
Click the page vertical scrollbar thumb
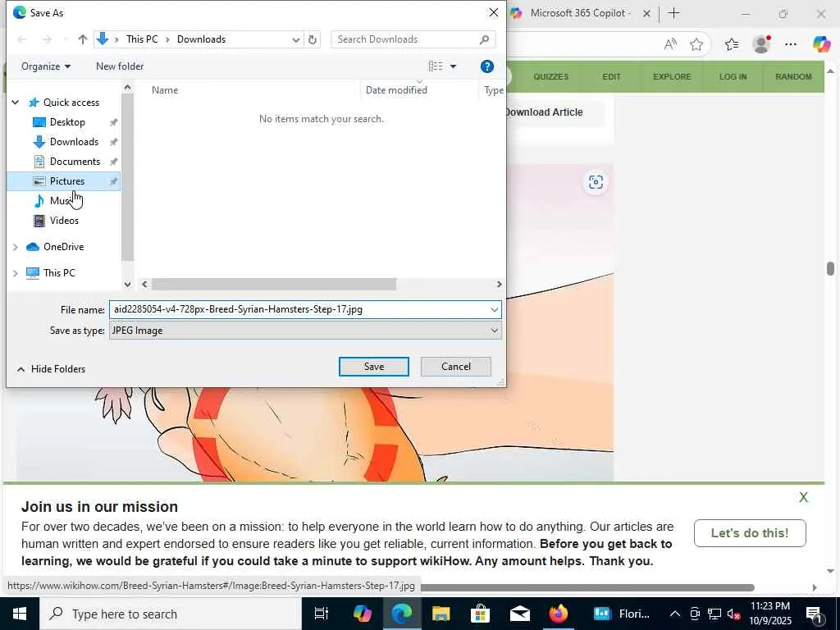tap(830, 268)
